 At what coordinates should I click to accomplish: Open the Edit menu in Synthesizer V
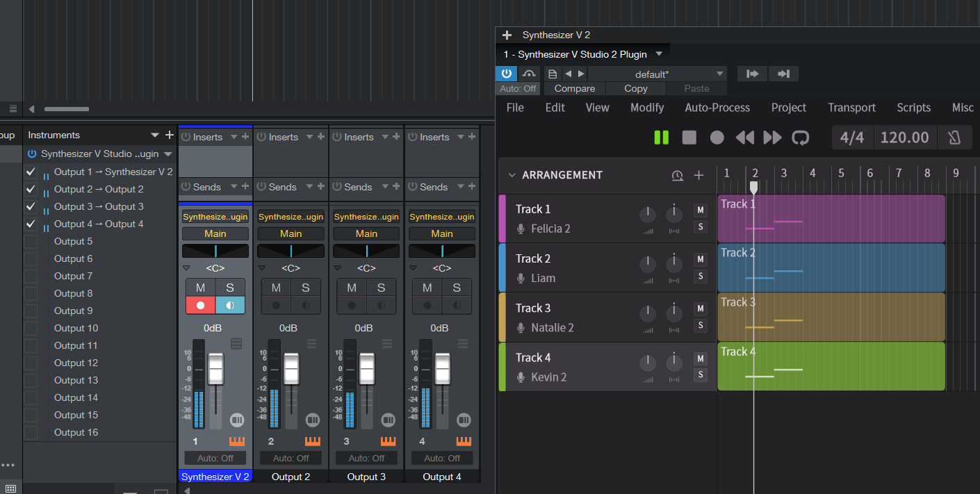tap(555, 108)
